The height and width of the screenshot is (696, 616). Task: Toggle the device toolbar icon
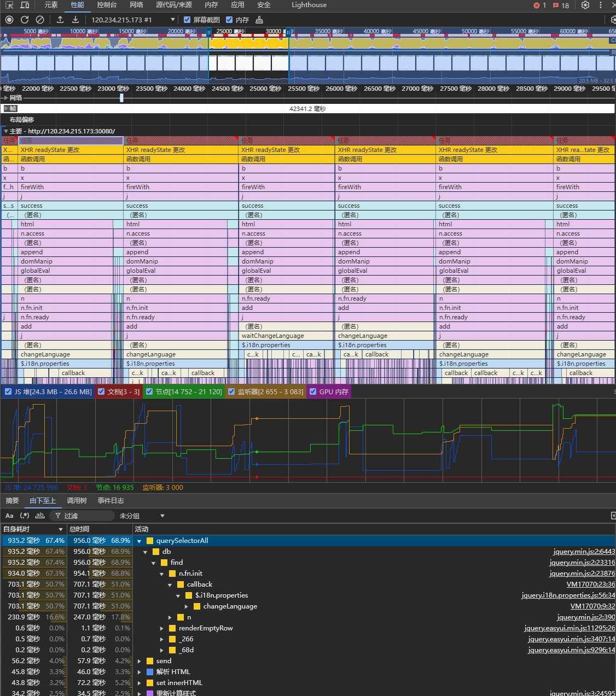point(25,5)
